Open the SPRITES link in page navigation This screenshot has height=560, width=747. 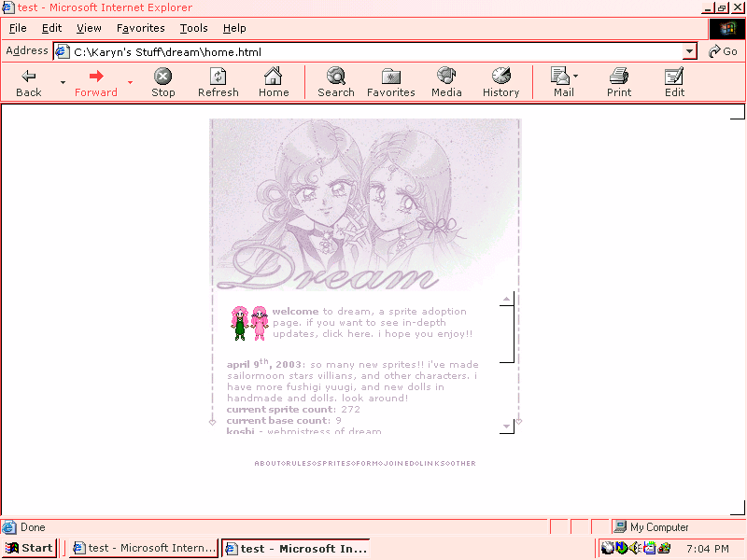[334, 463]
